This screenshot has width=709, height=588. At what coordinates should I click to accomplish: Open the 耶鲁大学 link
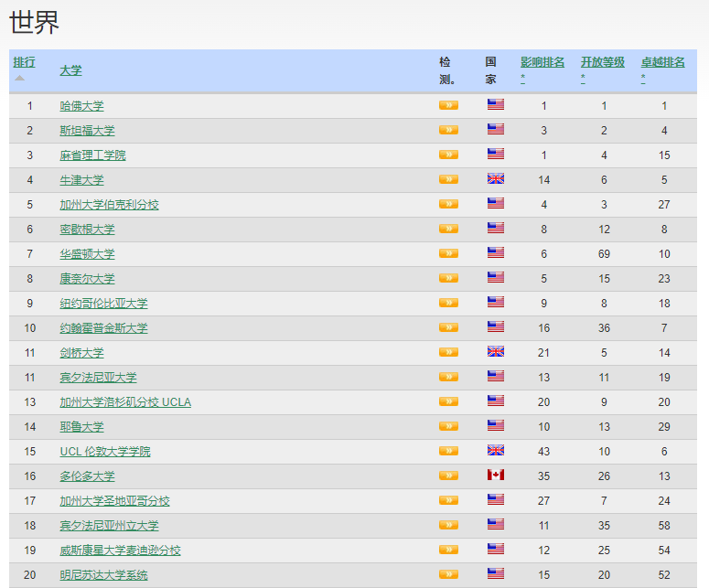tap(81, 427)
